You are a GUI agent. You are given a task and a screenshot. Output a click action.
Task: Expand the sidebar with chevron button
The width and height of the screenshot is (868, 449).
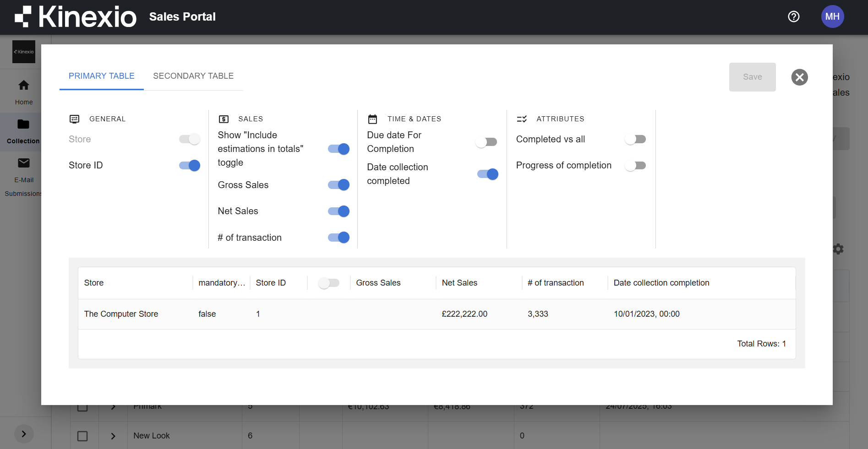click(x=24, y=434)
